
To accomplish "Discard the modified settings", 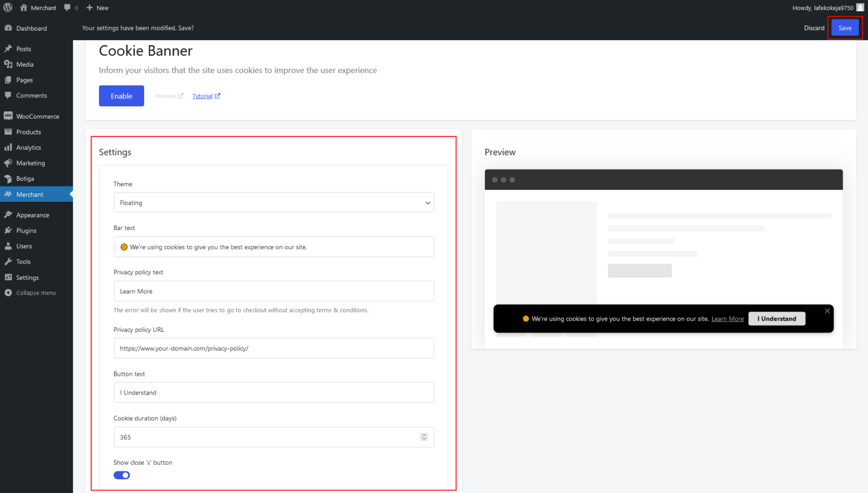I will pyautogui.click(x=814, y=28).
